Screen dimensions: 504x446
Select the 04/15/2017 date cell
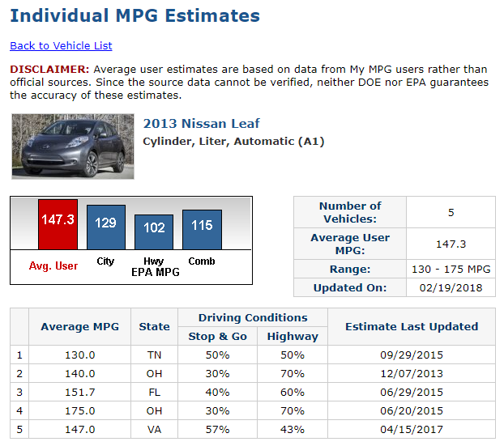coord(412,429)
